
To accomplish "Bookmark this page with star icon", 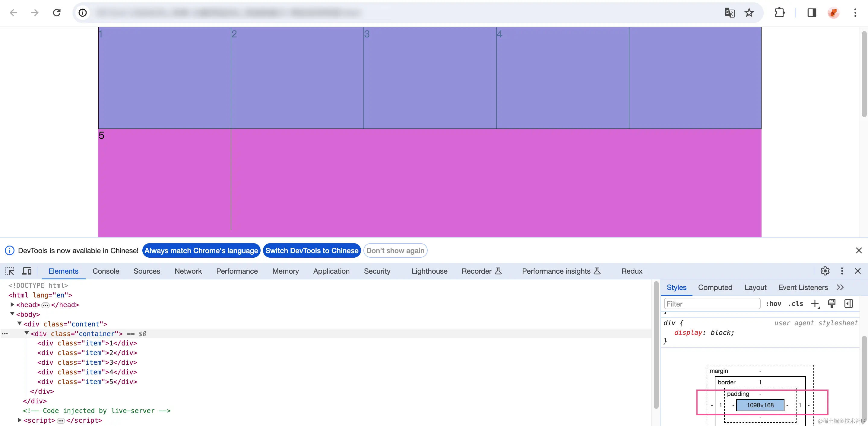I will click(x=749, y=13).
